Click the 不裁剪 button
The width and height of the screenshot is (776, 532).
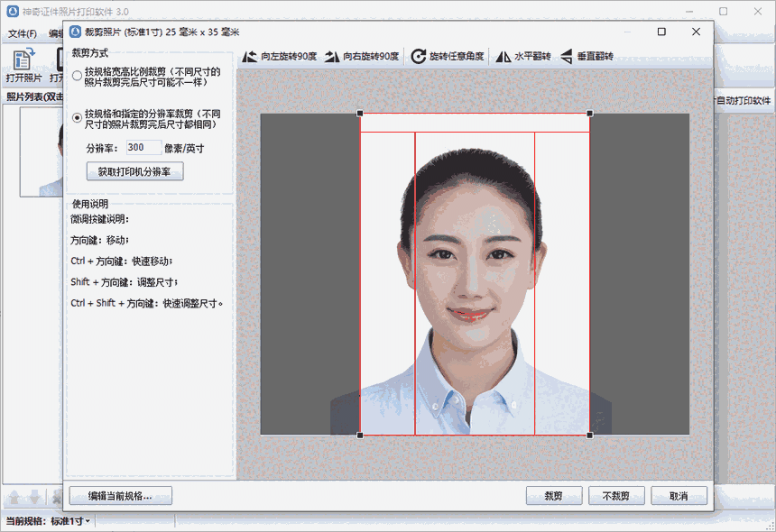[x=616, y=496]
